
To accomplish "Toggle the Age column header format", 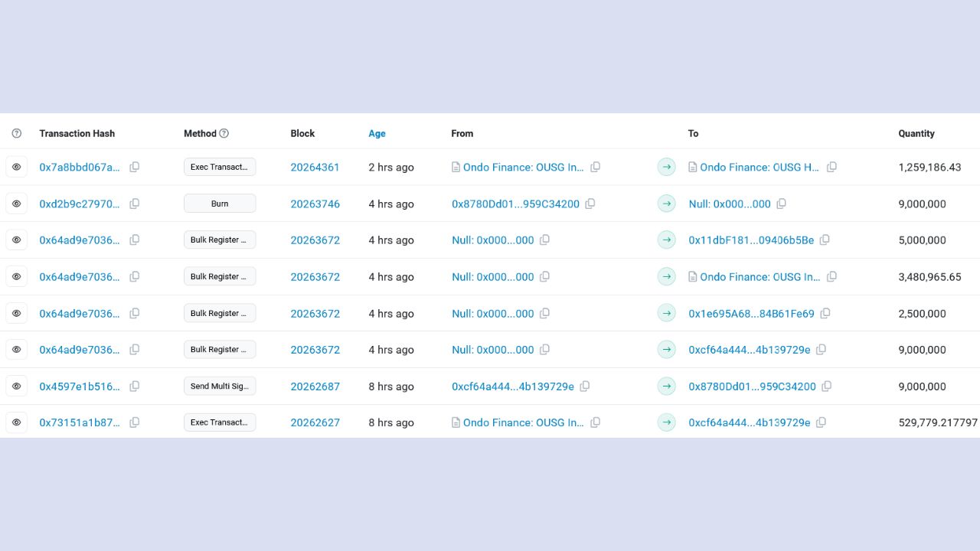I will pyautogui.click(x=377, y=133).
